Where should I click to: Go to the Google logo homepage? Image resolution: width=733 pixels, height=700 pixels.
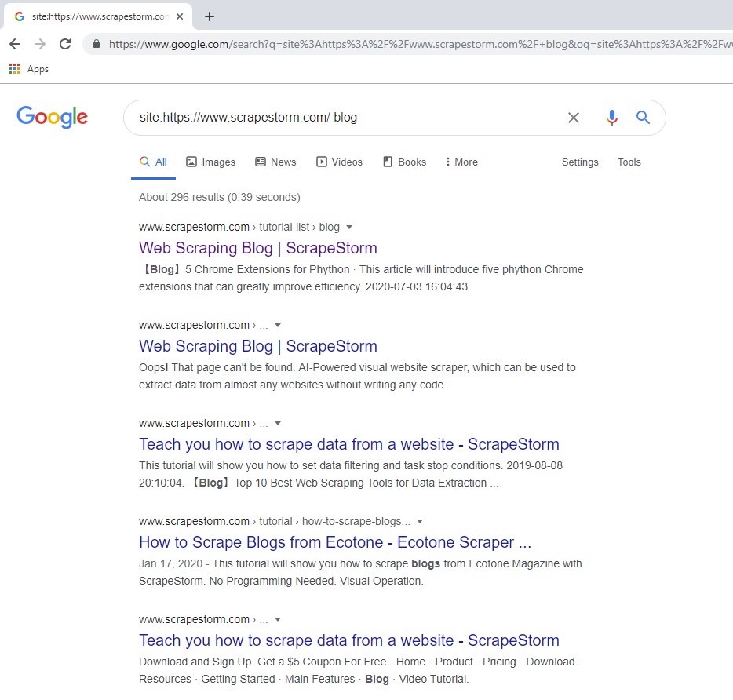click(53, 117)
